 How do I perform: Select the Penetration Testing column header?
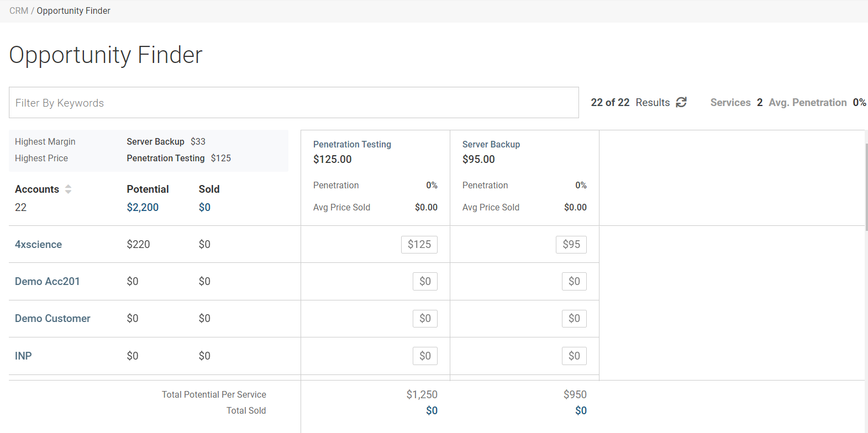[352, 145]
